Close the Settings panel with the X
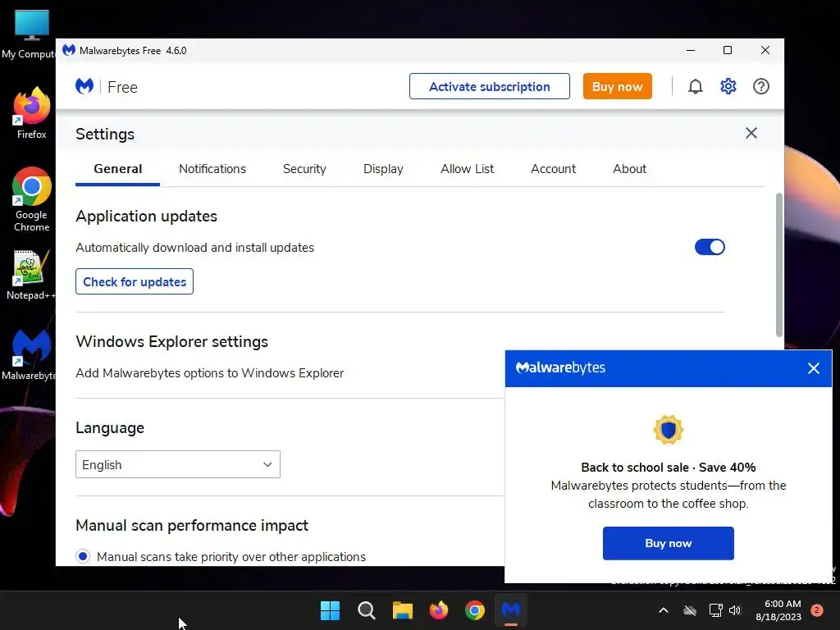This screenshot has width=840, height=630. [x=751, y=133]
